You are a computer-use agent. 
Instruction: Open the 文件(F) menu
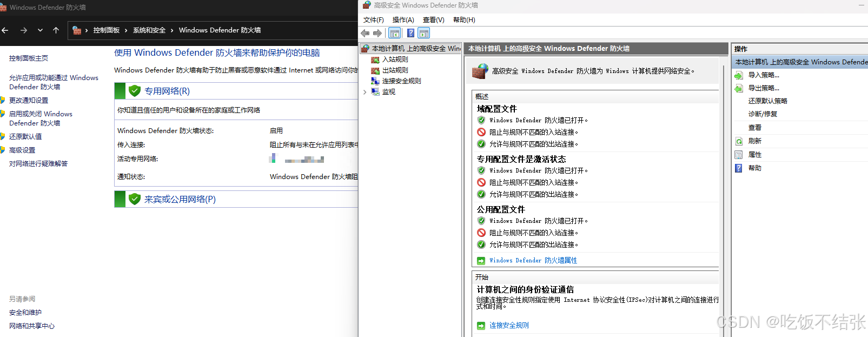[373, 20]
